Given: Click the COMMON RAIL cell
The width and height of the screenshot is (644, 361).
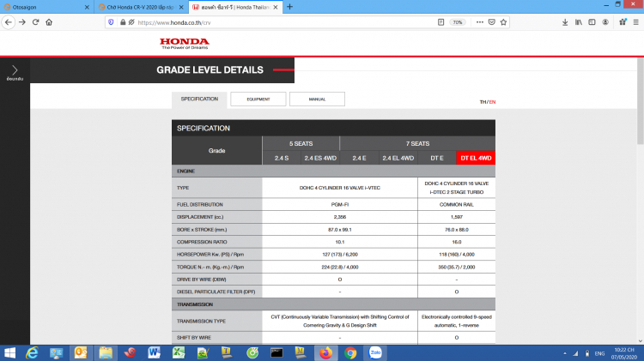Looking at the screenshot, I should click(456, 204).
